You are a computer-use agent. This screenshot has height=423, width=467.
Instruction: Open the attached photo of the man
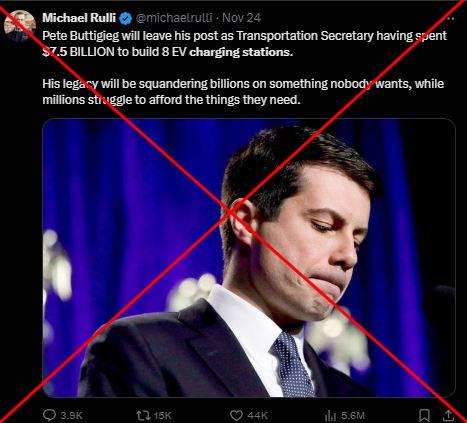pos(249,258)
